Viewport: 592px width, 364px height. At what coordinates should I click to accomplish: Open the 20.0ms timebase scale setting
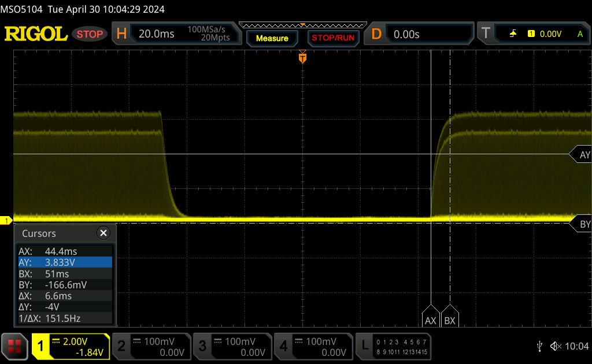(157, 34)
